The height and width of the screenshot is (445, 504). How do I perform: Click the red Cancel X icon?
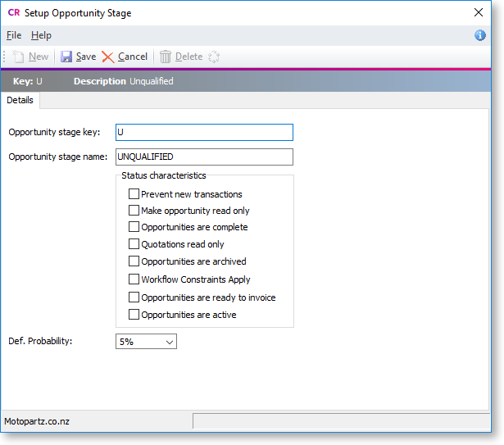[108, 57]
